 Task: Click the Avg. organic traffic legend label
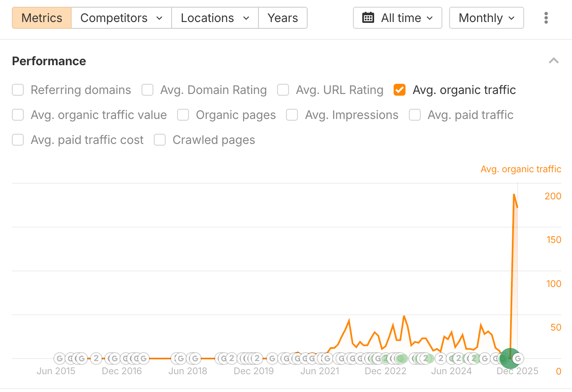521,169
